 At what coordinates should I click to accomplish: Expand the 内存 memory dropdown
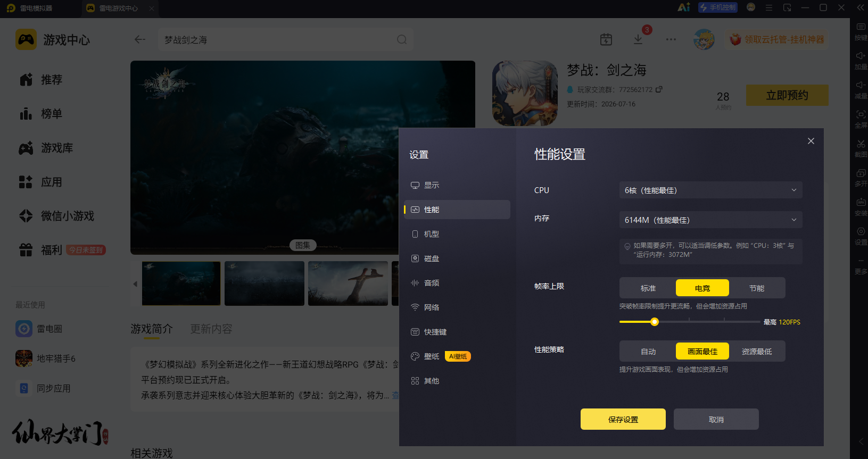(711, 220)
